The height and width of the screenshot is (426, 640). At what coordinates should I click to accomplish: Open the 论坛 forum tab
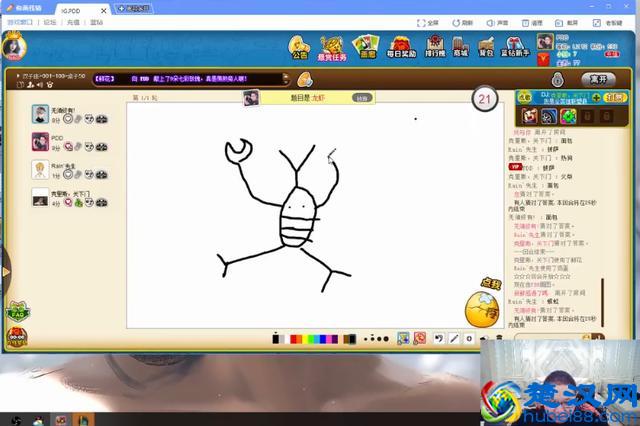pos(50,22)
